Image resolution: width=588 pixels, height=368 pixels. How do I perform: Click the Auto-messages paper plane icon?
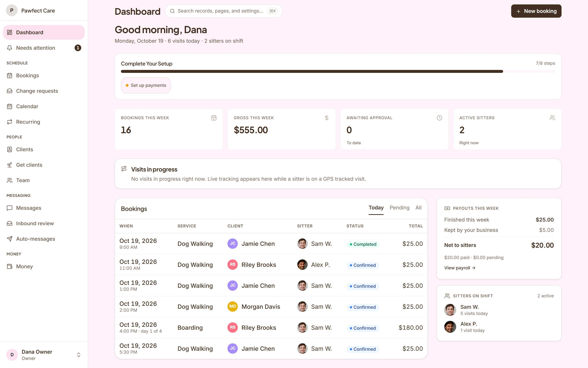(10, 239)
